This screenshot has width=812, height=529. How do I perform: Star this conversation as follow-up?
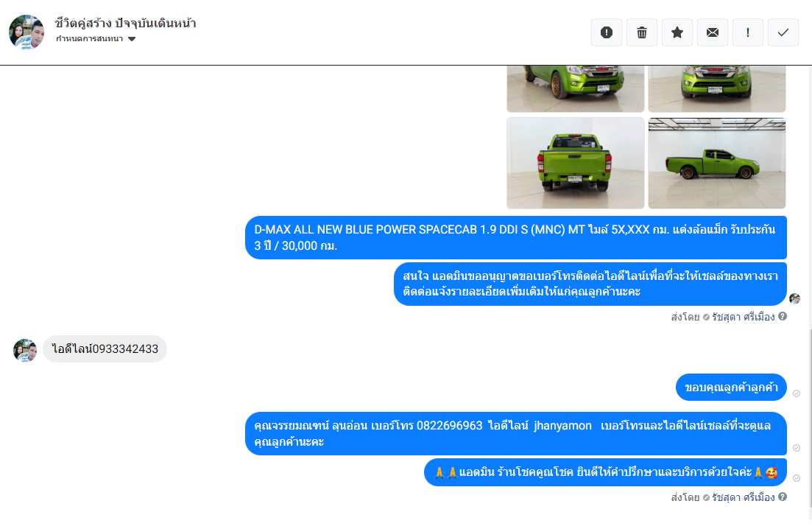point(677,32)
